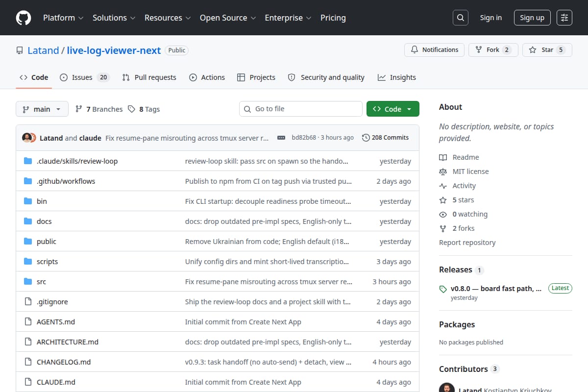View the 7 Branches link
588x392 pixels.
99,109
